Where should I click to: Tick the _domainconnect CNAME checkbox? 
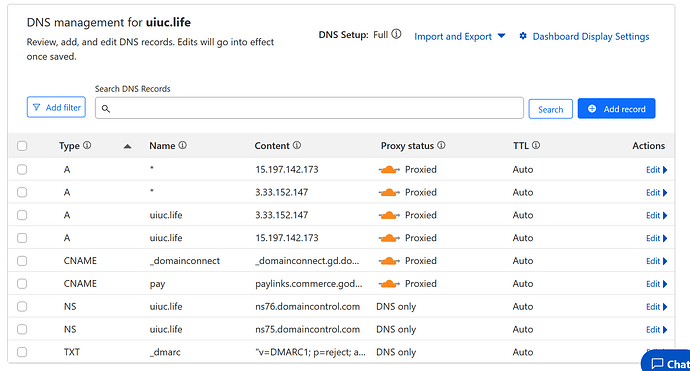pyautogui.click(x=22, y=261)
